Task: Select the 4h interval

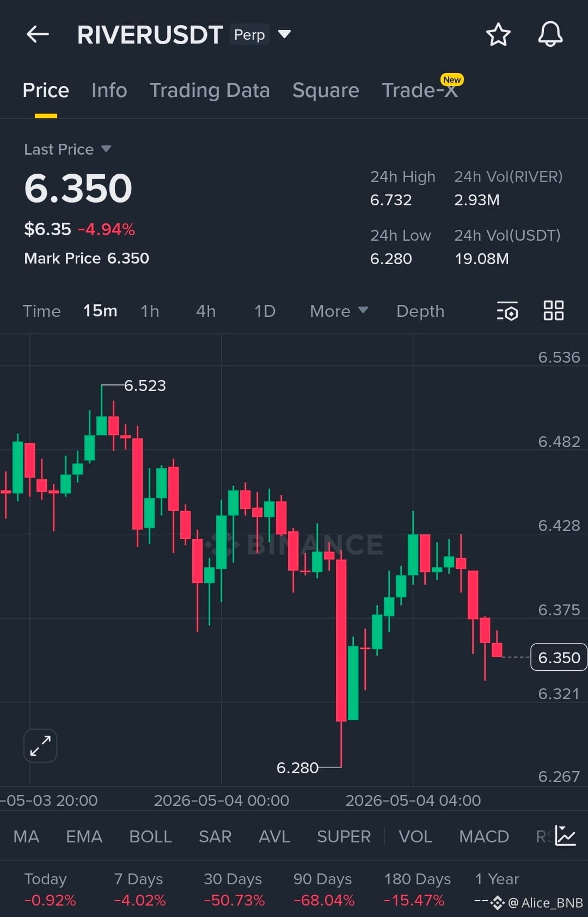Action: 206,311
